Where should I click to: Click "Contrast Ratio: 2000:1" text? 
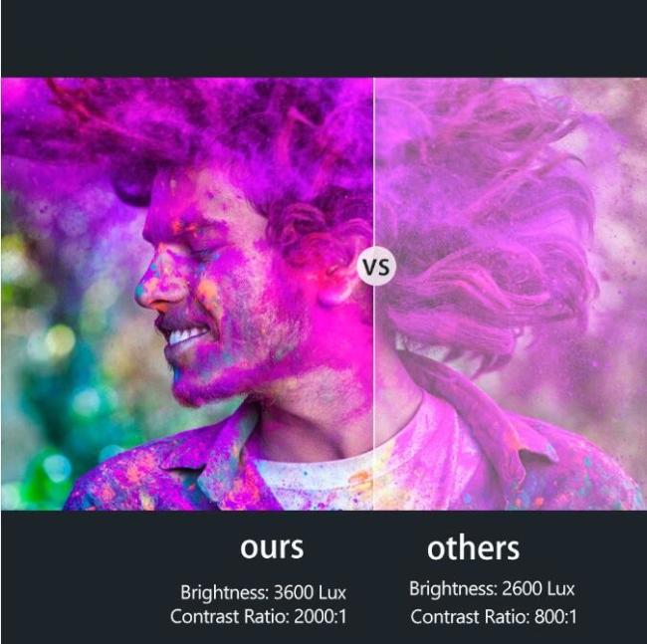[x=259, y=616]
